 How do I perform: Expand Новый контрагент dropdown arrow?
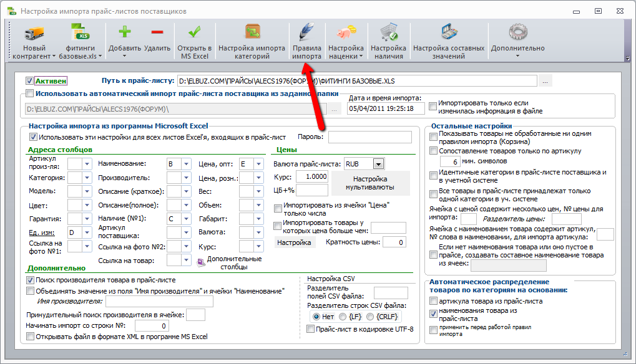click(54, 56)
